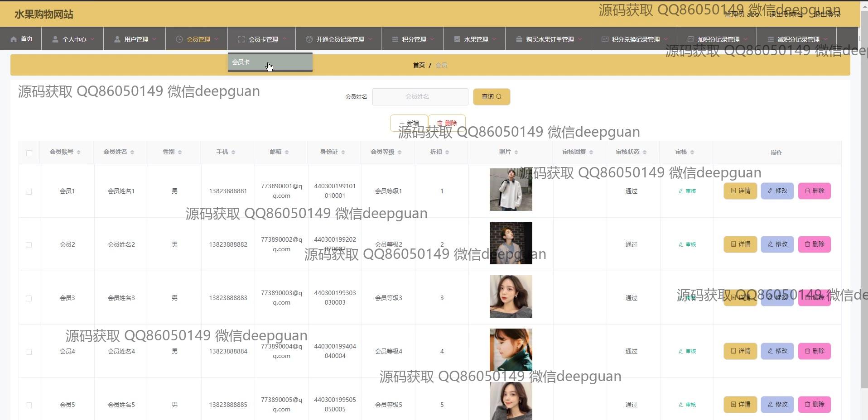This screenshot has height=420, width=868.
Task: Check the box next to 会员2
Action: coord(29,245)
